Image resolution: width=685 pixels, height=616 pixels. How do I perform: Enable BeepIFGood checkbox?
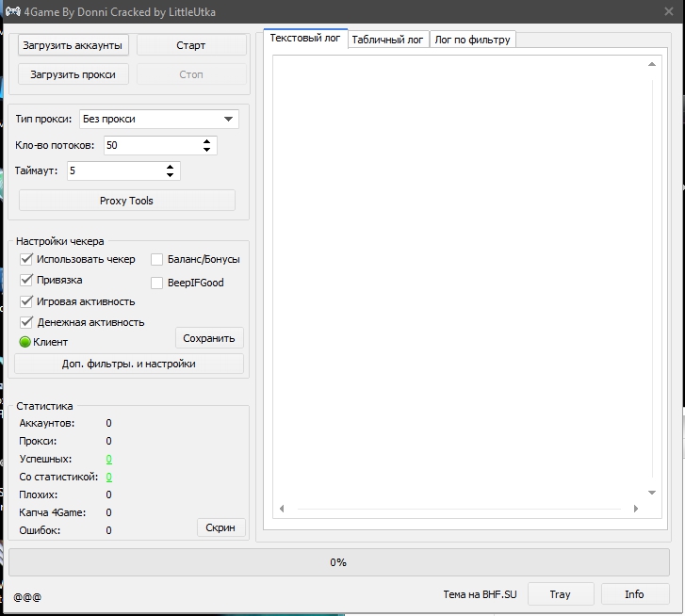point(156,283)
